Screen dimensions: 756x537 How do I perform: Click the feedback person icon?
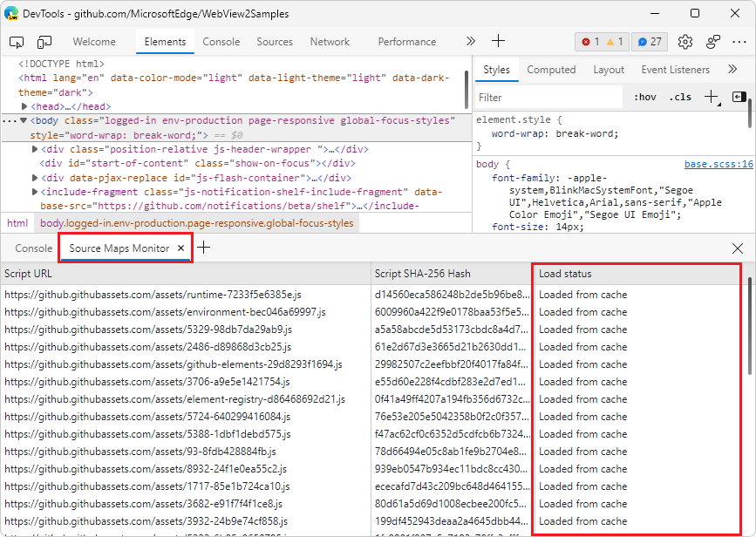[x=712, y=42]
